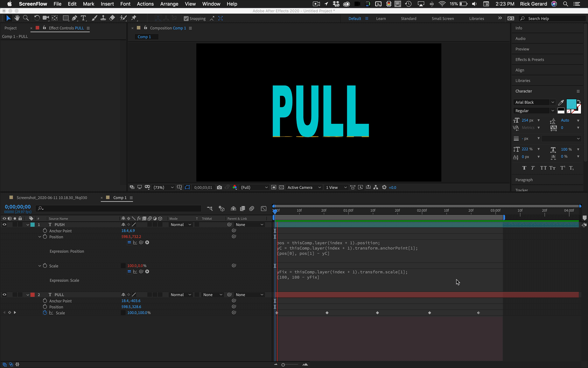The width and height of the screenshot is (588, 368).
Task: Select the Pan Behind anchor point tool
Action: [55, 18]
